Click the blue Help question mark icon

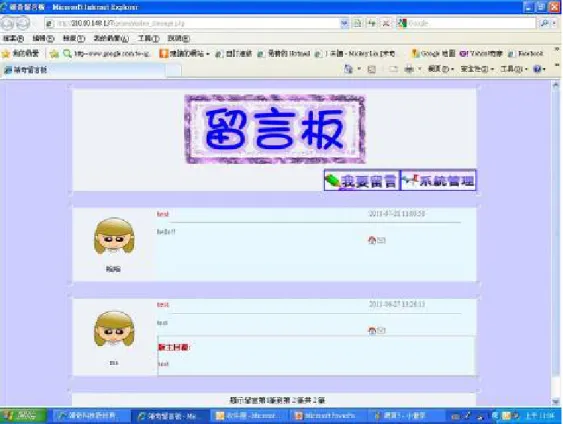tap(539, 69)
